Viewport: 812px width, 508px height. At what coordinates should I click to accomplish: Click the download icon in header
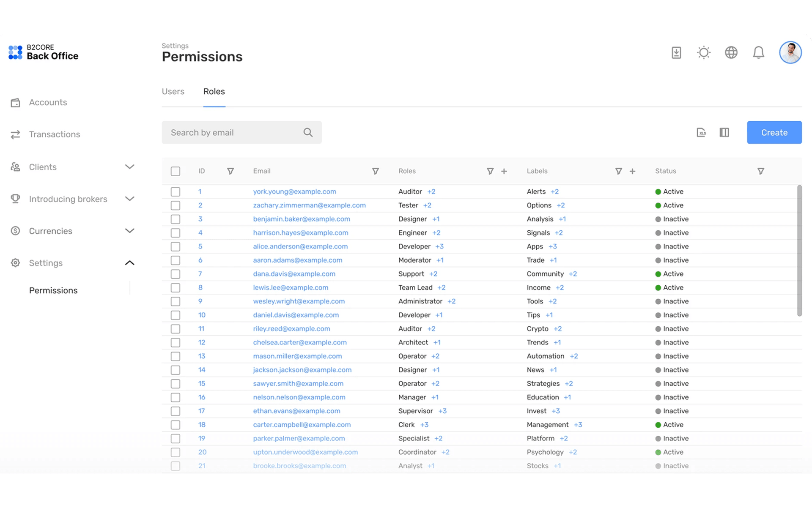(x=676, y=52)
